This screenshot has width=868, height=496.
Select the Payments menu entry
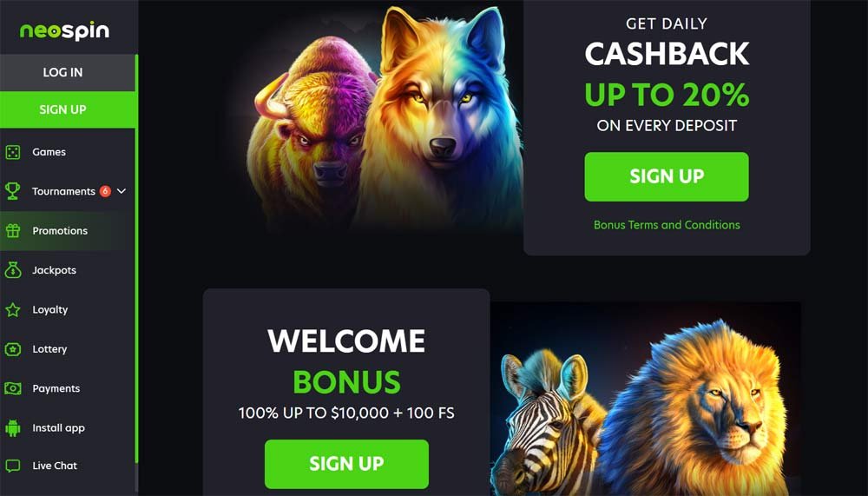tap(68, 388)
